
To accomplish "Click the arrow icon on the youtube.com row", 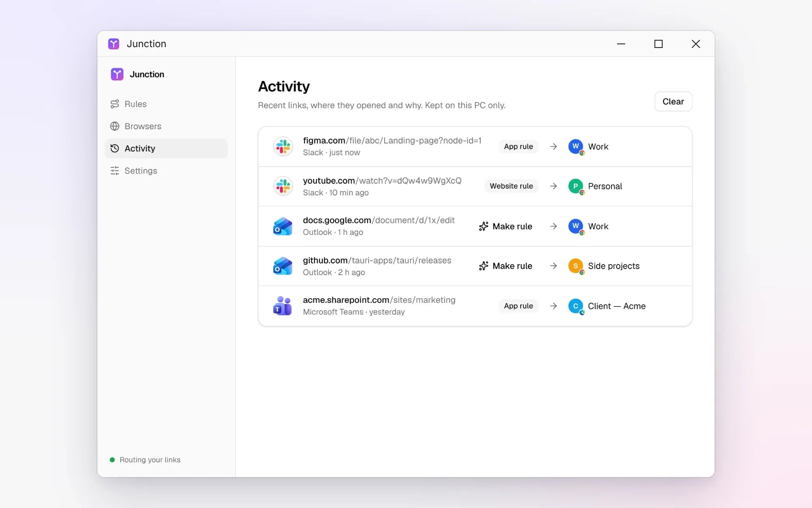I will click(x=553, y=186).
